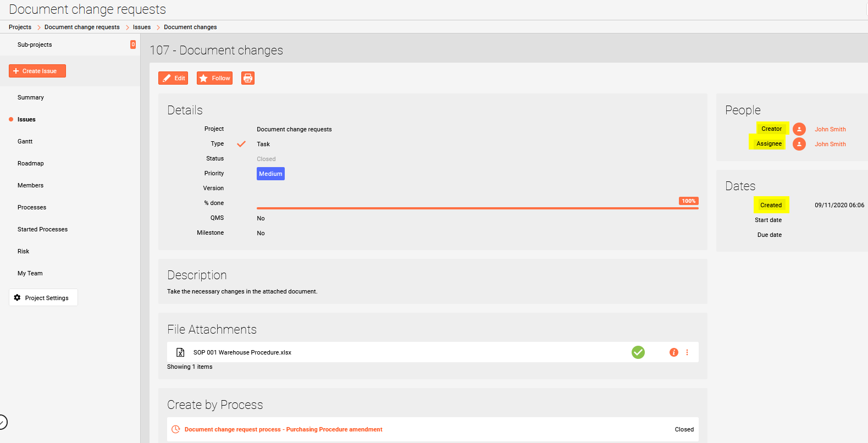This screenshot has width=868, height=443.
Task: Open the attachment three-dot menu
Action: coord(687,352)
